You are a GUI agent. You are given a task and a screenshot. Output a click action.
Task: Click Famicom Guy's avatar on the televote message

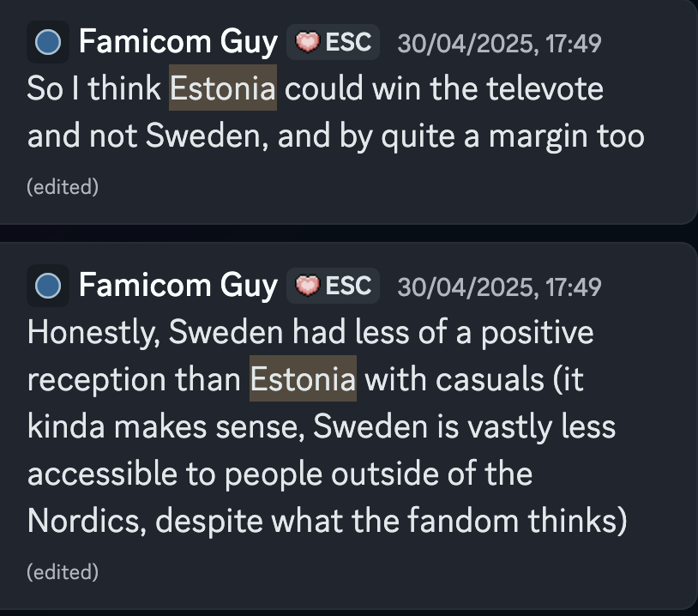pyautogui.click(x=48, y=43)
